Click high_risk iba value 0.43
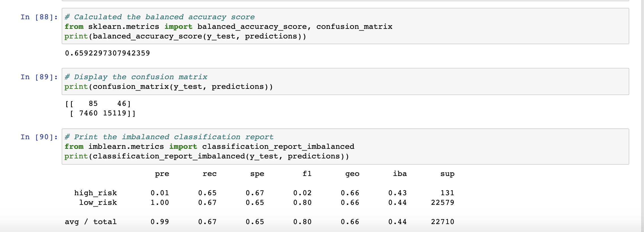This screenshot has height=232, width=644. point(398,193)
